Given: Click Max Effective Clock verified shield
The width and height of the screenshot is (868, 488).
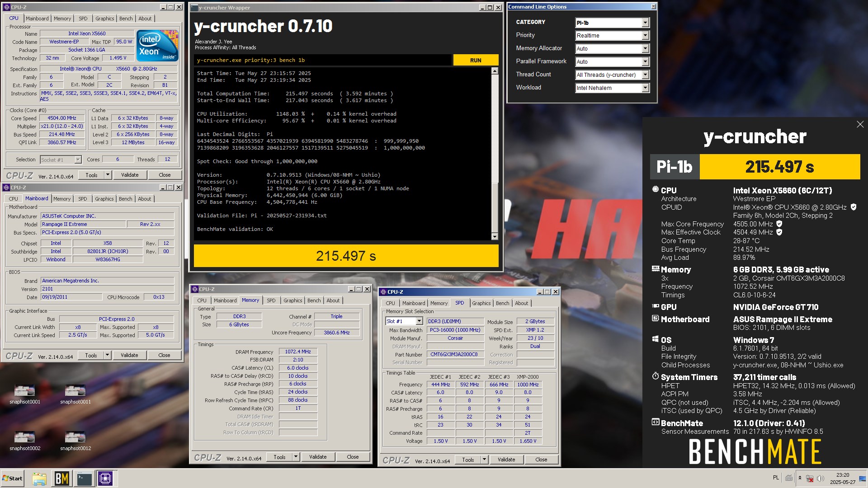Looking at the screenshot, I should (779, 232).
